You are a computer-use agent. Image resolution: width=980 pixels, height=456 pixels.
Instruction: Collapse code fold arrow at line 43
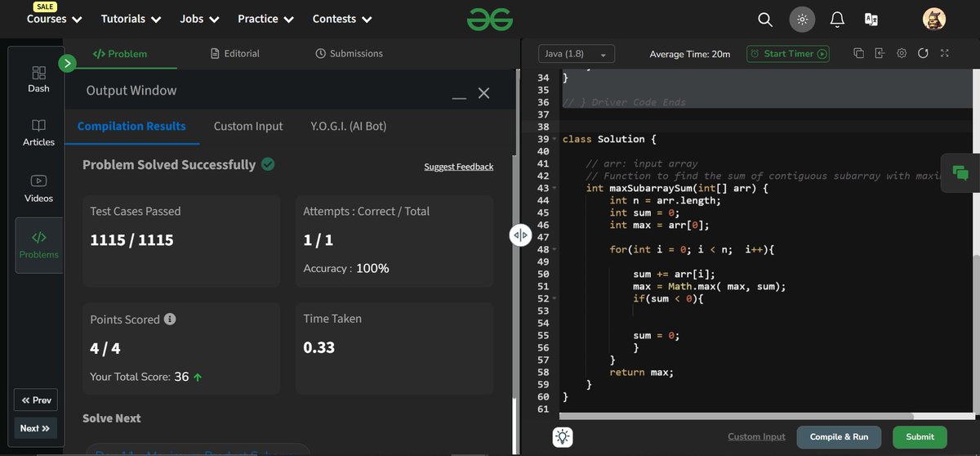click(555, 189)
